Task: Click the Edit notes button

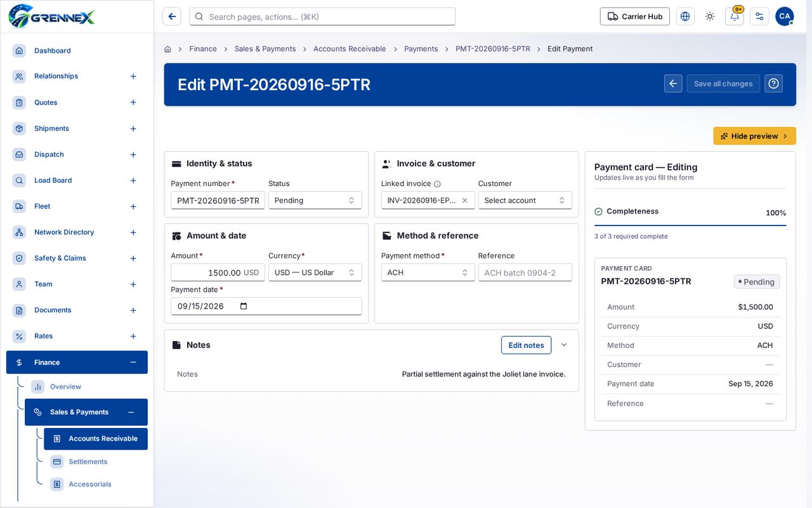Action: pos(526,345)
